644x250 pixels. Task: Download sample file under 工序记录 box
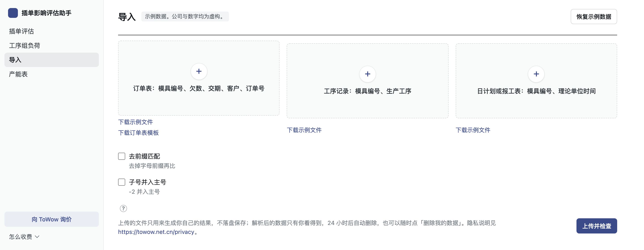click(304, 130)
